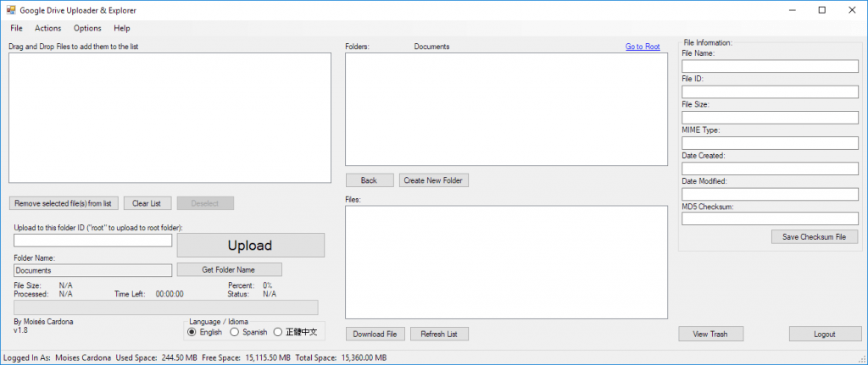Image resolution: width=868 pixels, height=365 pixels.
Task: Click Save Checksum File button
Action: (x=815, y=236)
